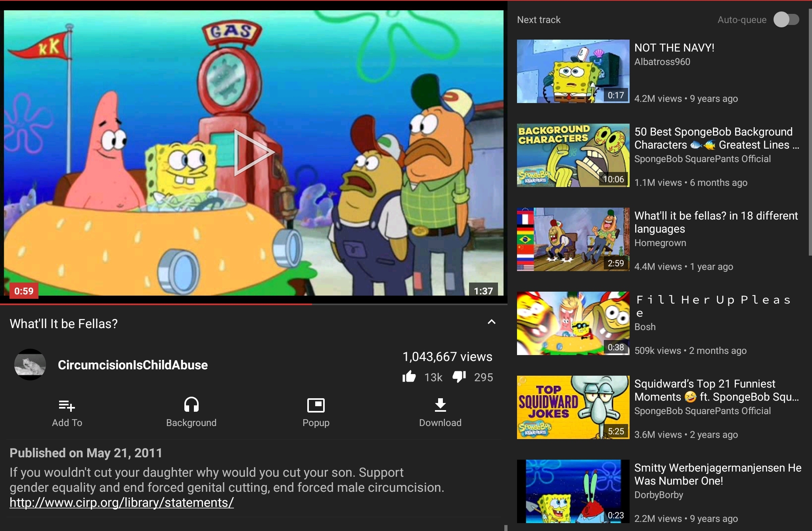Open Top Squidward Jokes video thumbnail
Screen dimensions: 812x531
coord(573,407)
